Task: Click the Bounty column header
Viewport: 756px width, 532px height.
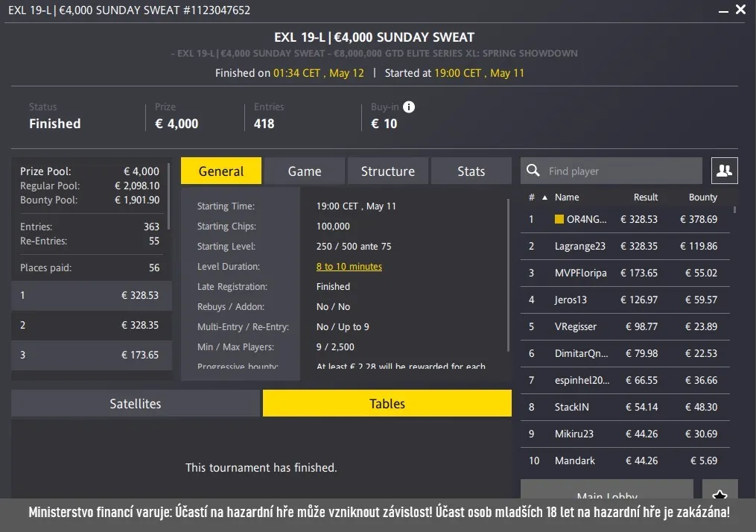Action: pos(702,197)
